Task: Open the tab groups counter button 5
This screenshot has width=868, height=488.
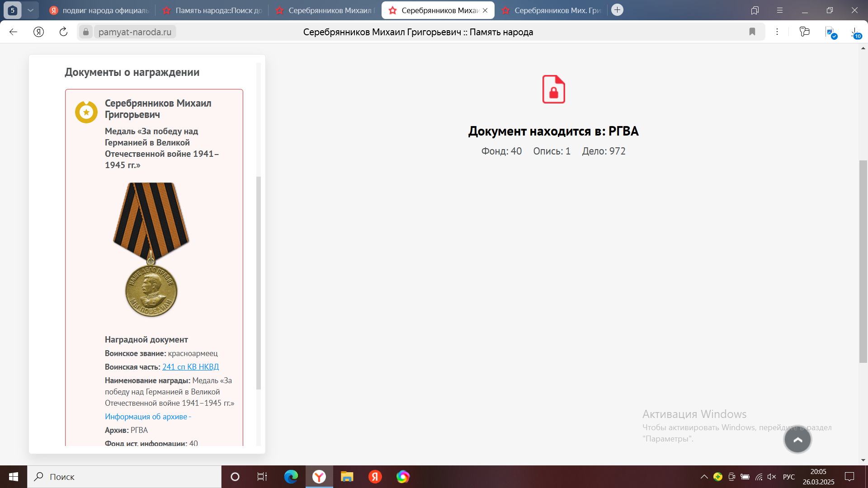Action: point(13,10)
